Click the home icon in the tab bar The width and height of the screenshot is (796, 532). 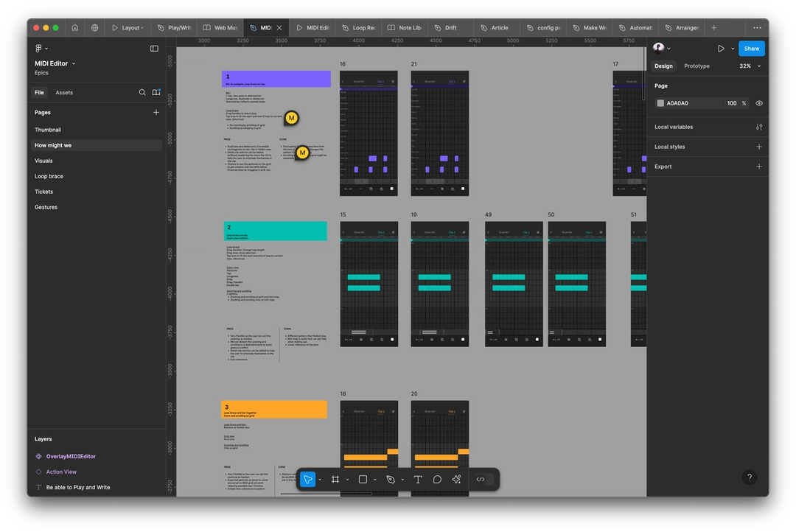74,27
